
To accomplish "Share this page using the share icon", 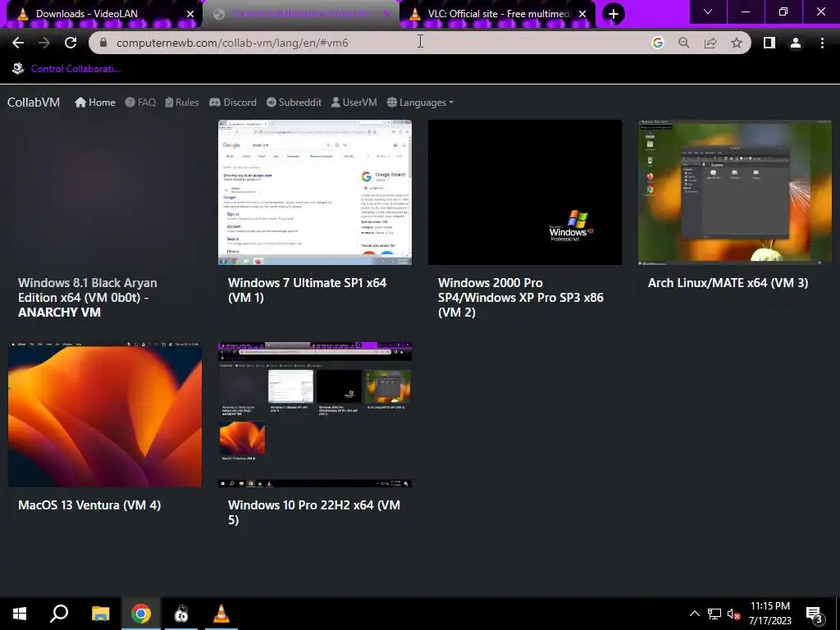I will coord(710,43).
